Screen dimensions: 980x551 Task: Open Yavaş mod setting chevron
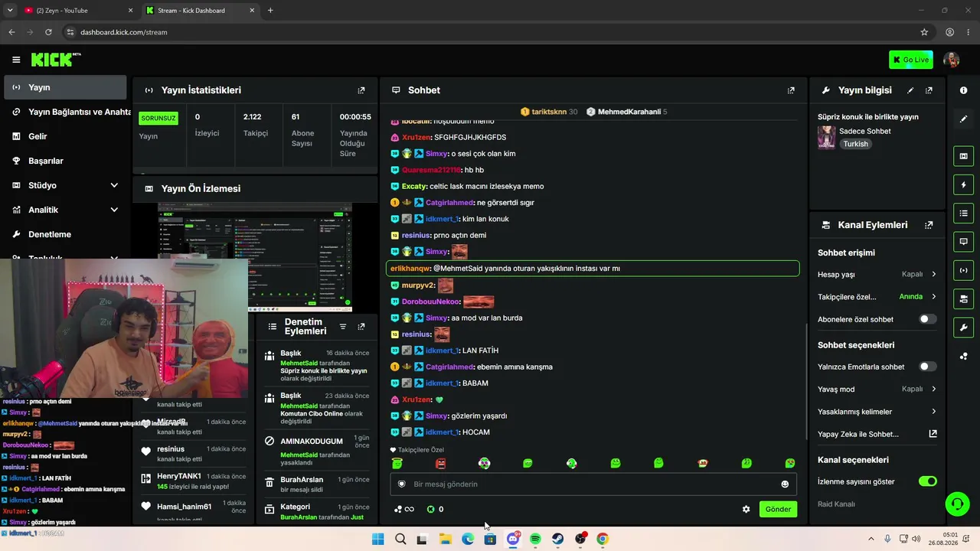pos(933,389)
